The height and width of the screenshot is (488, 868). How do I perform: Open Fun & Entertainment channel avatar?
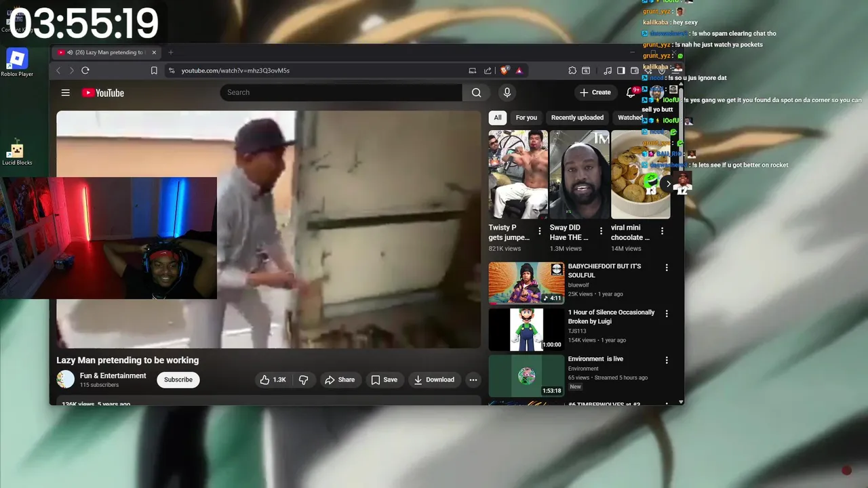(x=66, y=380)
